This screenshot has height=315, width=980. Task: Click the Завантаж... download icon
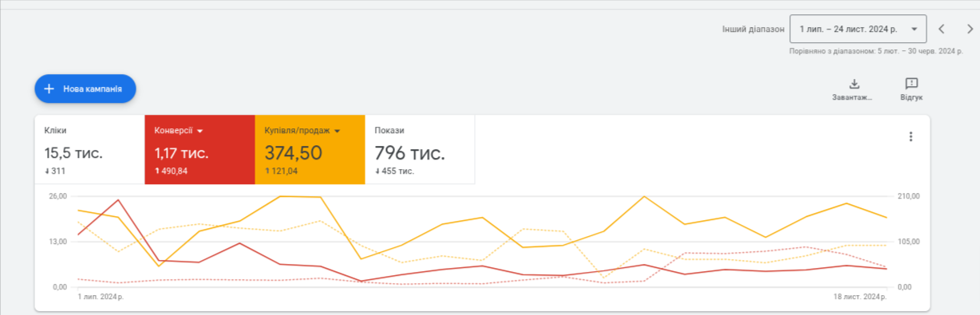[x=853, y=84]
